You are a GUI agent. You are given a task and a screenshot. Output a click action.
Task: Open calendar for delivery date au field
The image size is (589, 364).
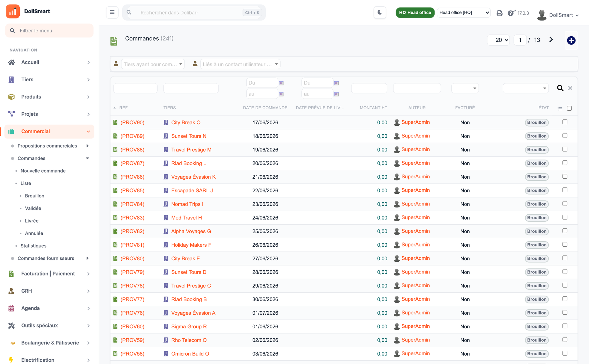[336, 94]
